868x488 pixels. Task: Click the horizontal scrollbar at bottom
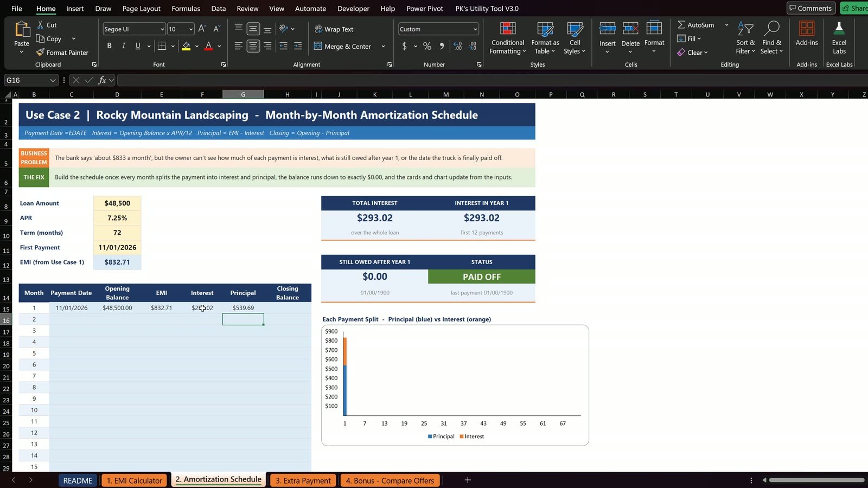click(816, 480)
